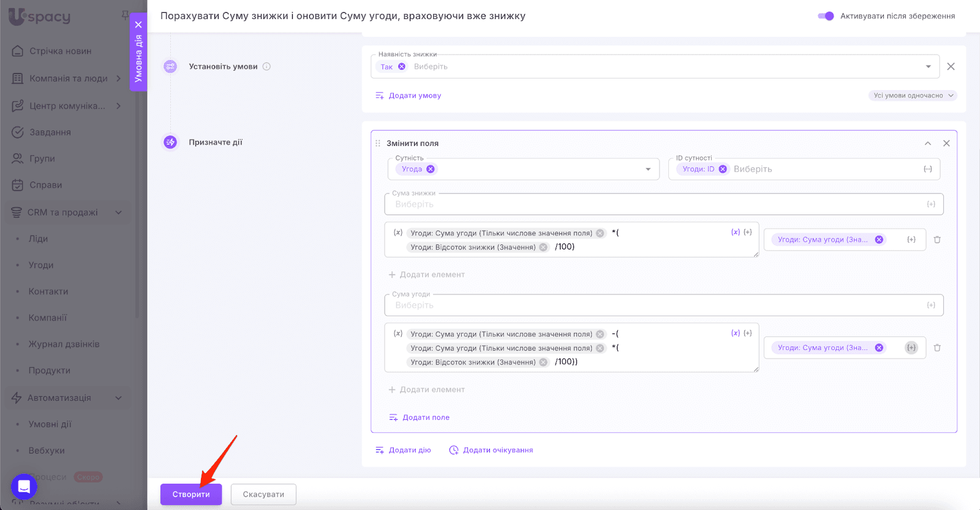
Task: Close the 'Змінити поля' action block
Action: coord(946,143)
